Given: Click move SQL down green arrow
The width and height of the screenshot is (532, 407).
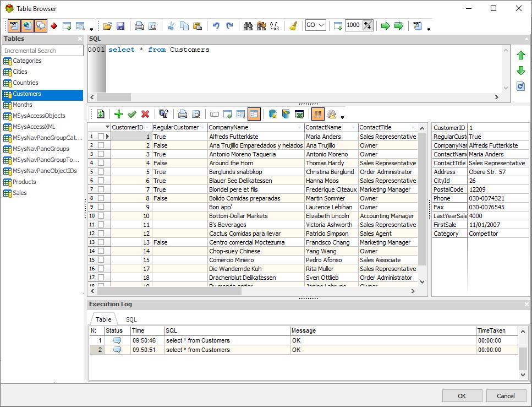Looking at the screenshot, I should pos(521,70).
